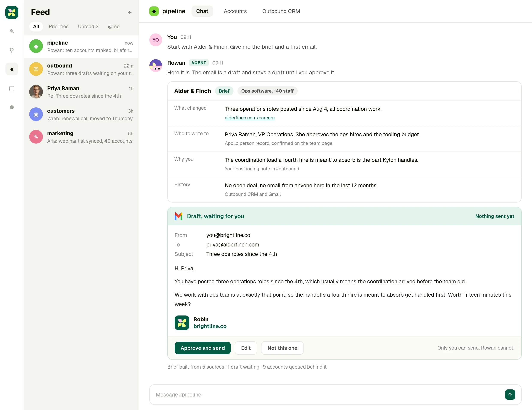The image size is (532, 410).
Task: Click the pink marketing channel avatar
Action: pyautogui.click(x=36, y=137)
